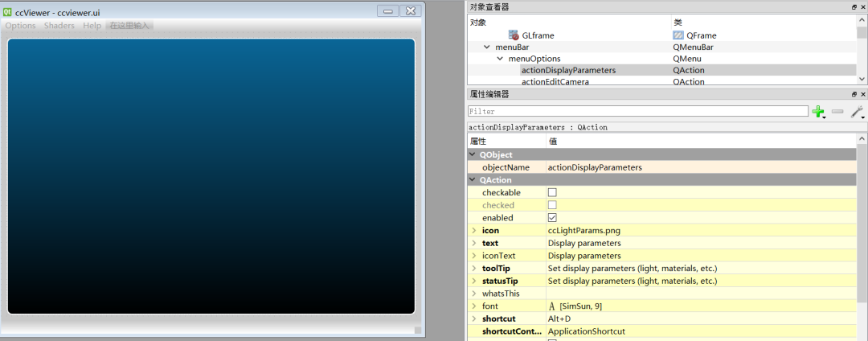Expand the statusTip property row

(x=474, y=281)
